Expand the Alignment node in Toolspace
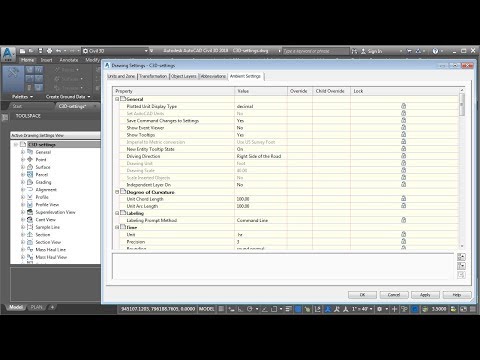 [x=23, y=190]
